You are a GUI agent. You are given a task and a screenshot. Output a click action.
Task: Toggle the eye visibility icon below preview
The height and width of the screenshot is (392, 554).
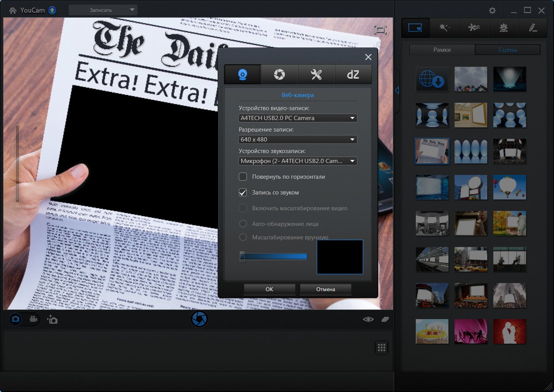[x=368, y=319]
